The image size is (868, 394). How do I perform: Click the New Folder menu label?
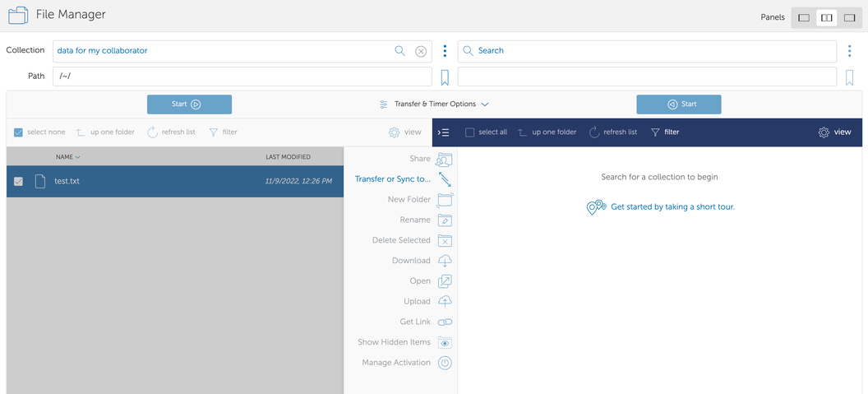tap(409, 200)
